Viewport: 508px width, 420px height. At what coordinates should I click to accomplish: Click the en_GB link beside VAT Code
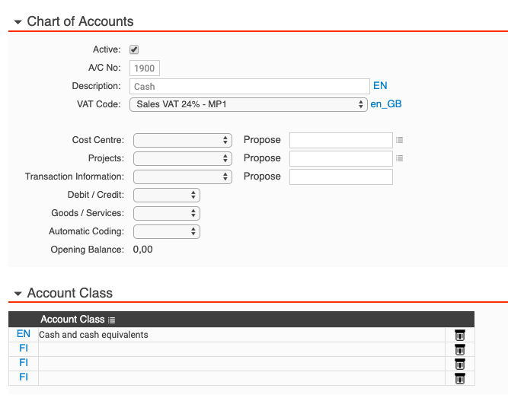[386, 104]
